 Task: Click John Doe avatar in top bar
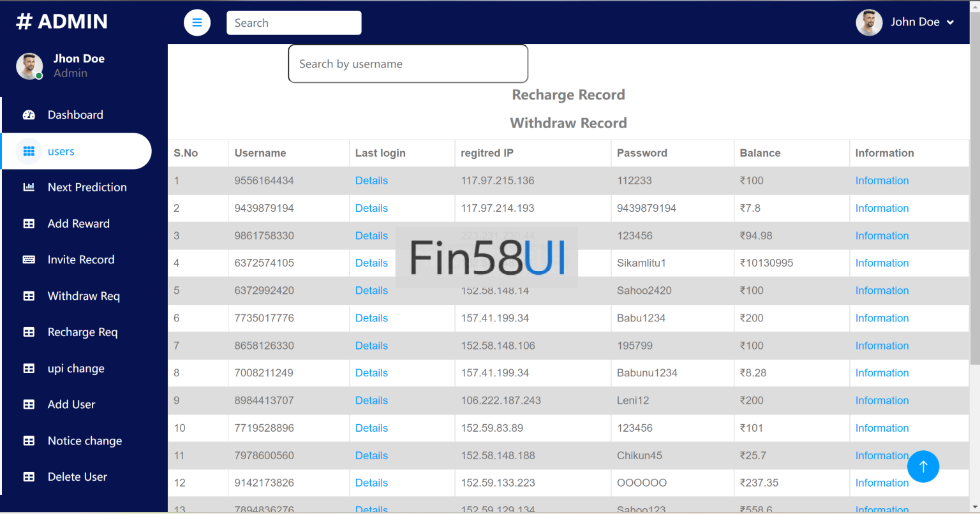[868, 22]
